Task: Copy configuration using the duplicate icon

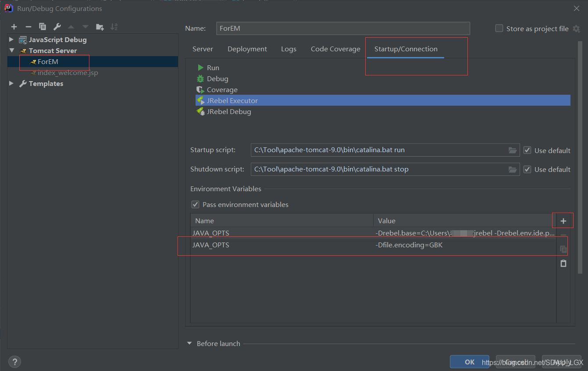Action: 43,27
